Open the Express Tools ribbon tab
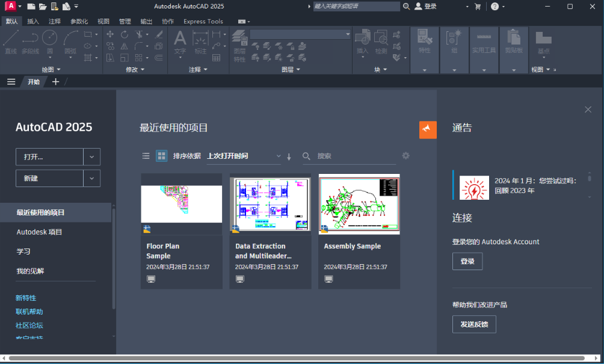The width and height of the screenshot is (604, 364). point(203,21)
